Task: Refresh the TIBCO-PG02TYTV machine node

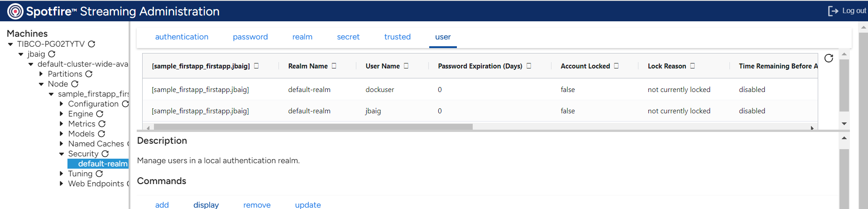Action: (x=91, y=44)
